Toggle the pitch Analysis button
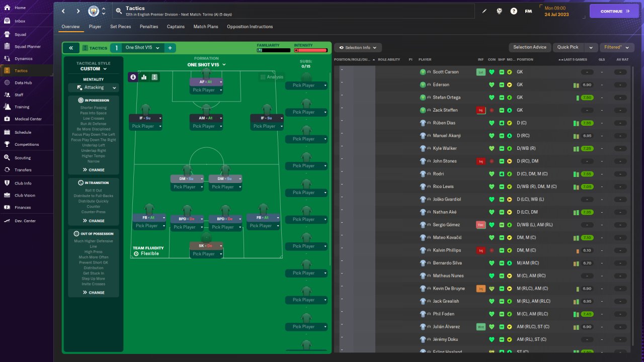Viewport: 644px width, 362px height. [x=272, y=77]
